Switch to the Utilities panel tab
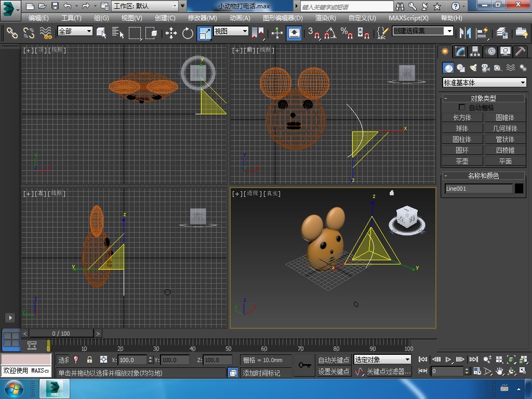This screenshot has height=399, width=532. [520, 51]
